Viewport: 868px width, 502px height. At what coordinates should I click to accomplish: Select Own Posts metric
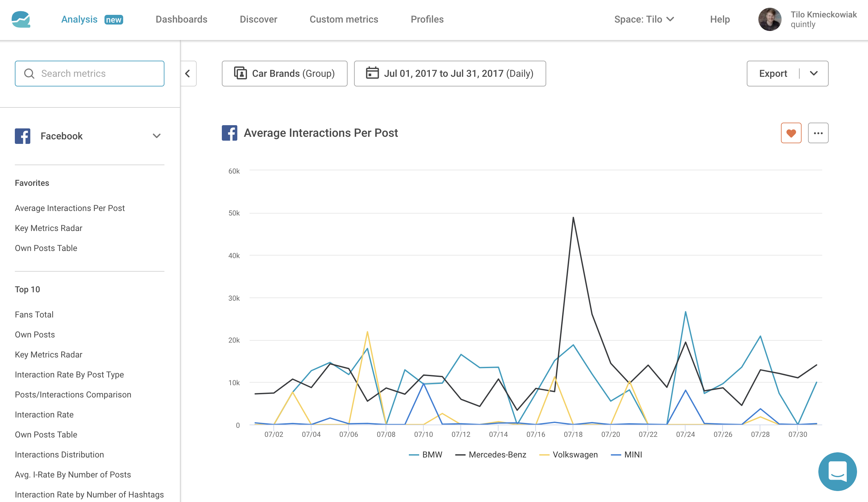pos(35,335)
